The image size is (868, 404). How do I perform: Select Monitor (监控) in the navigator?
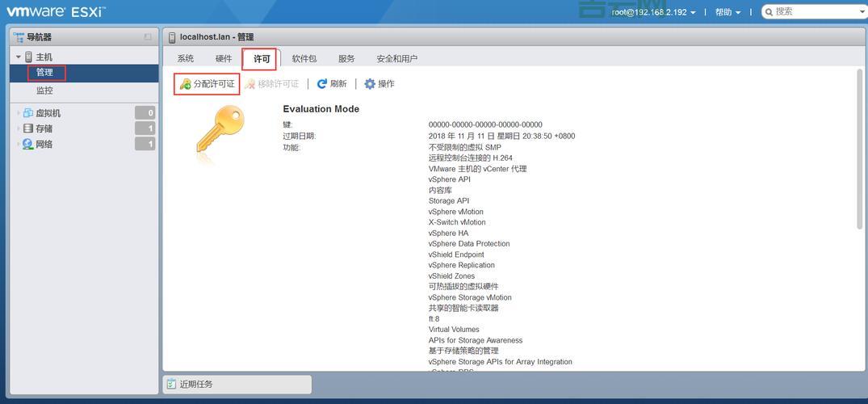click(44, 90)
